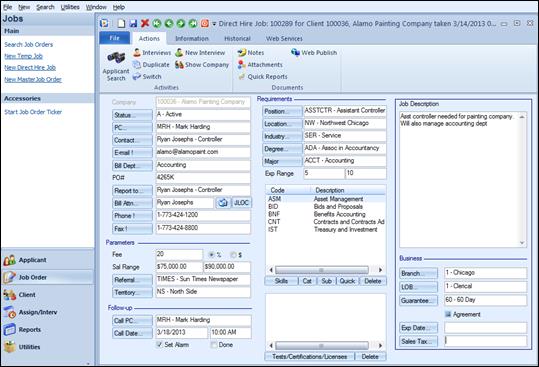The height and width of the screenshot is (367, 539).
Task: Open Applicant Search binoculars icon
Action: 116,58
